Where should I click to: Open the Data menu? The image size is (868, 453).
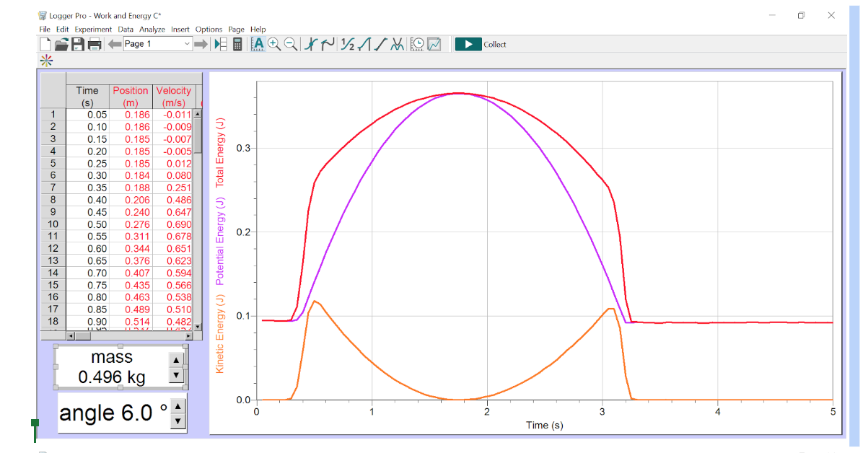[x=126, y=30]
